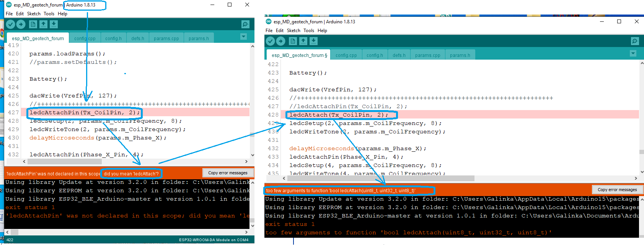The image size is (644, 245).
Task: Expand tab dropdown arrow in left window
Action: click(243, 37)
